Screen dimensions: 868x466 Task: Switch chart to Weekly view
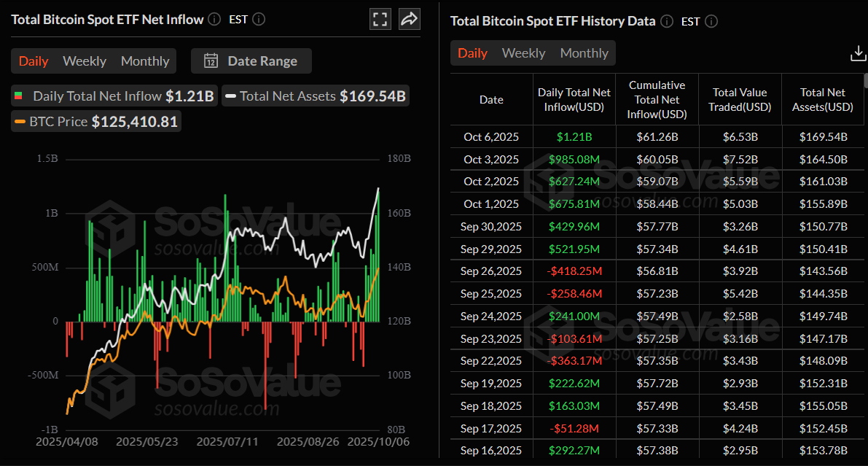pyautogui.click(x=85, y=61)
